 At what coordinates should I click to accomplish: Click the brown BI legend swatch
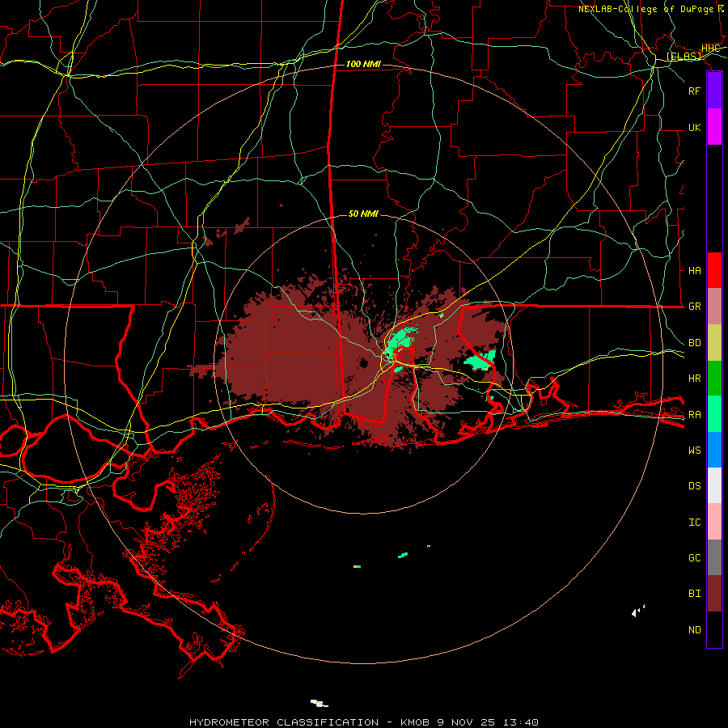[x=714, y=594]
